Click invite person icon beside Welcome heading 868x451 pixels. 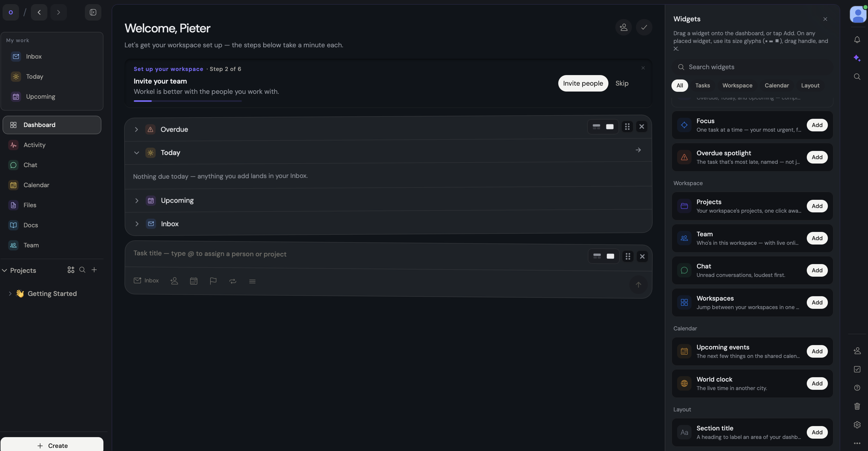tap(623, 27)
